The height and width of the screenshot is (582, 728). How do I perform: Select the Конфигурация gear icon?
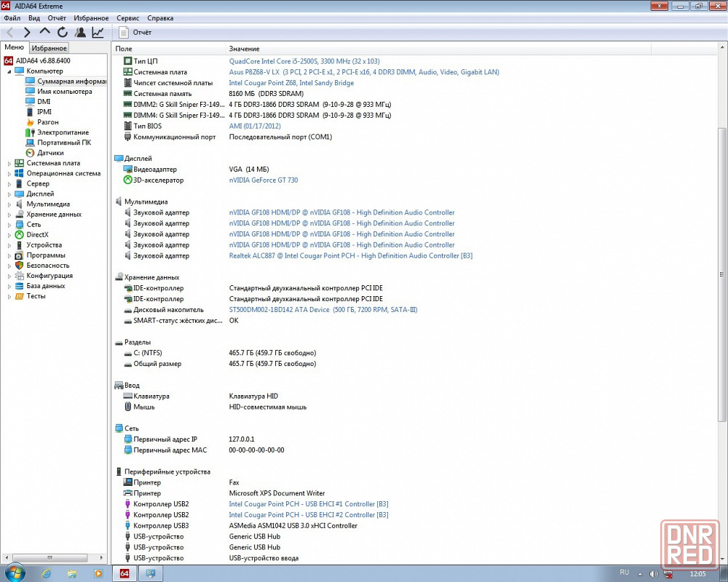pyautogui.click(x=19, y=276)
